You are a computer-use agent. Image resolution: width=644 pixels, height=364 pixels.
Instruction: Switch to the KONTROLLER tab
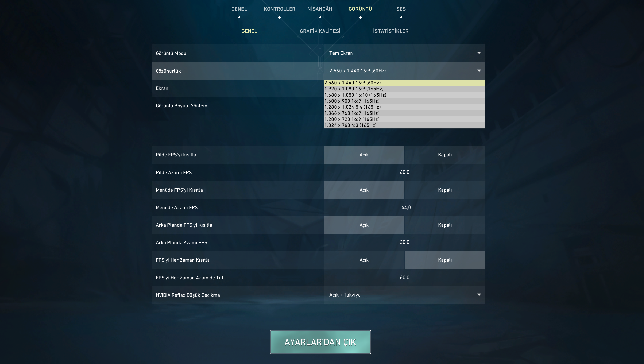[279, 9]
